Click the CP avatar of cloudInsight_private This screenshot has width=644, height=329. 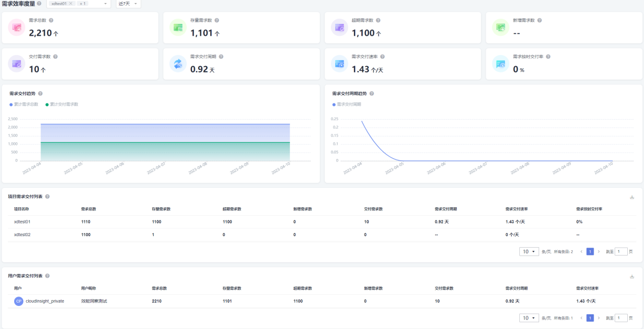[19, 301]
